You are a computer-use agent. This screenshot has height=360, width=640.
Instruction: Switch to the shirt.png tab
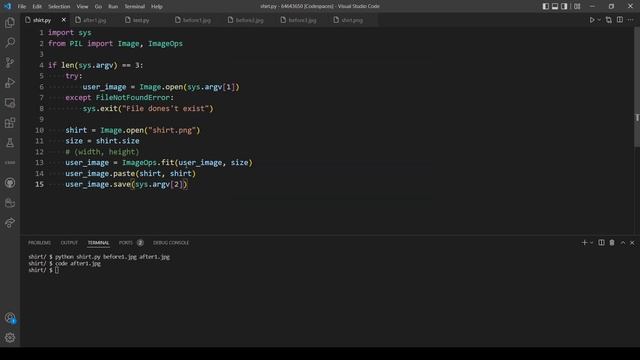point(352,20)
